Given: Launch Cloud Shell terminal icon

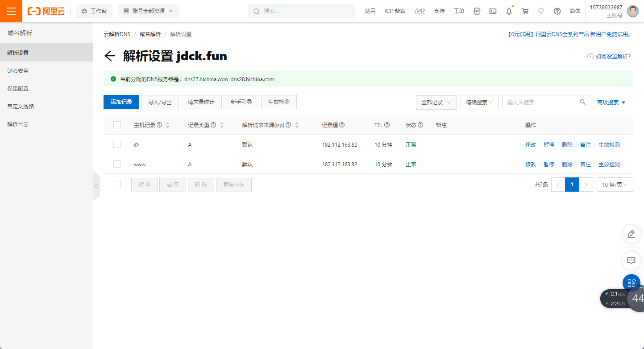Looking at the screenshot, I should pyautogui.click(x=493, y=11).
